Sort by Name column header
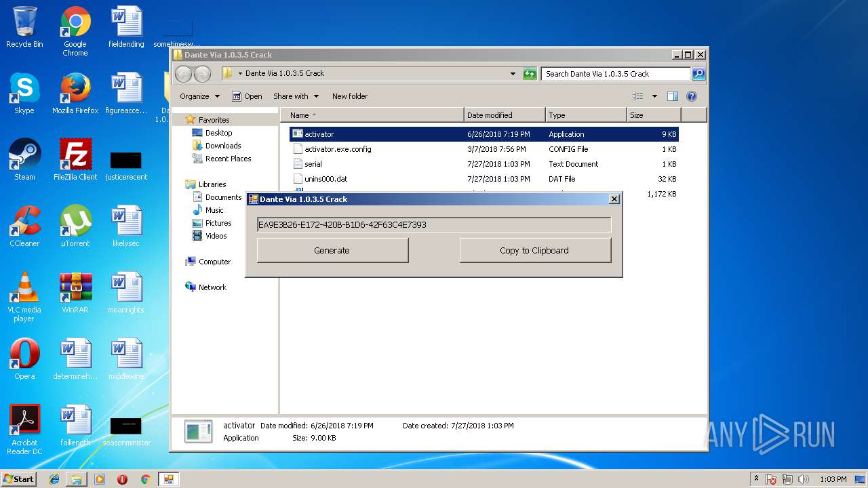 372,115
